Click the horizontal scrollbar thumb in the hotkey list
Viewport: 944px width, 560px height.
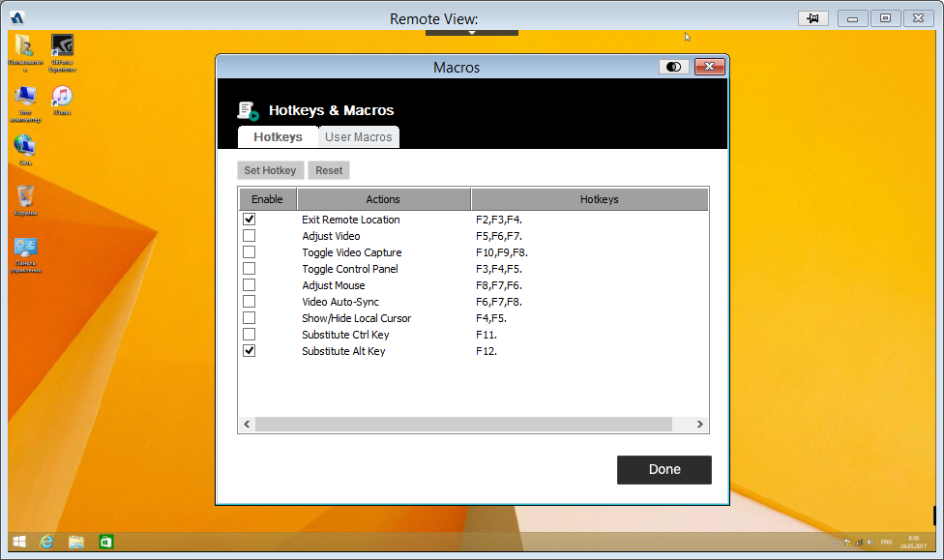tap(463, 425)
